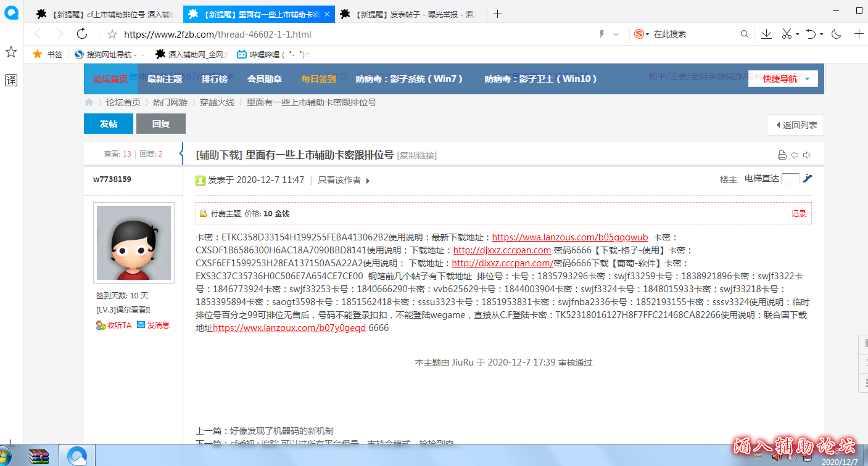Expand the undo closed tab dropdown
This screenshot has height=466, width=868.
coord(821,34)
